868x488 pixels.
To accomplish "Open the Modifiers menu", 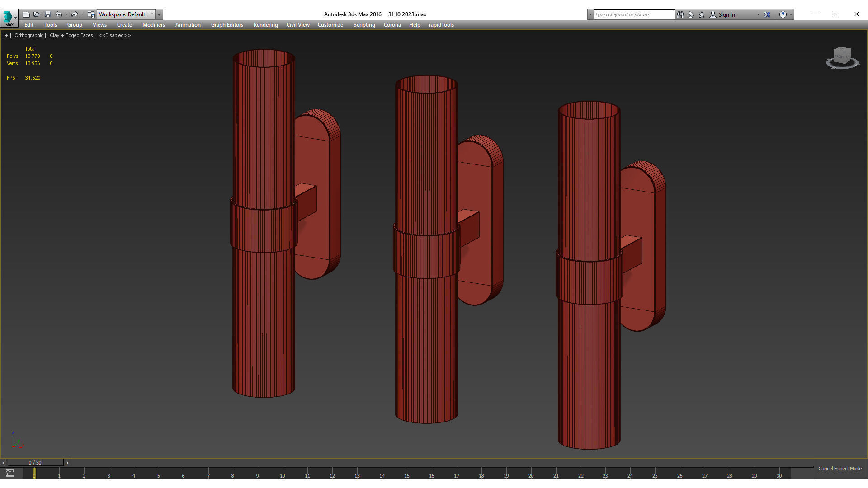I will point(153,25).
